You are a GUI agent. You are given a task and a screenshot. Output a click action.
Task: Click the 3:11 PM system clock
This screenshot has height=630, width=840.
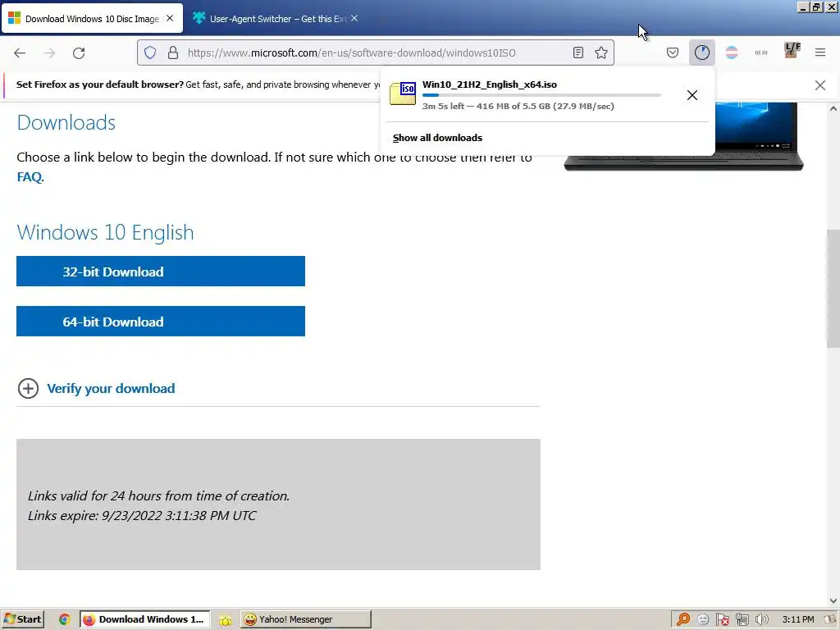[x=797, y=619]
